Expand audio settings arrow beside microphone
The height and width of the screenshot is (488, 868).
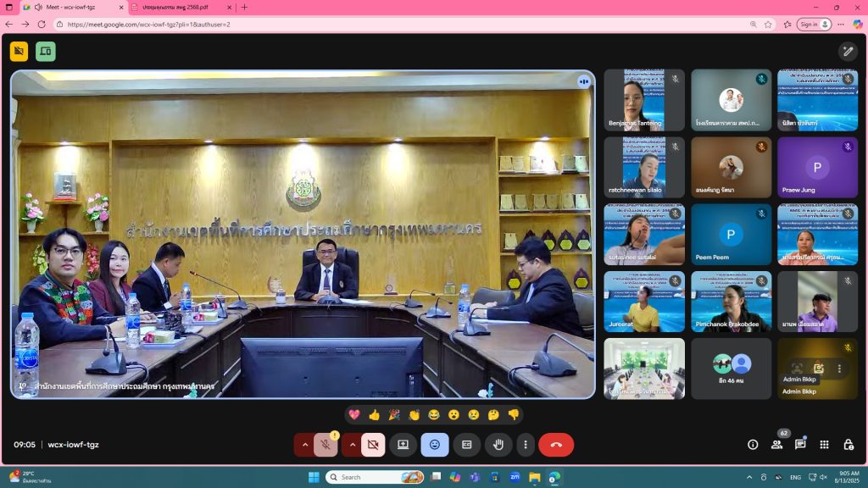pos(304,445)
